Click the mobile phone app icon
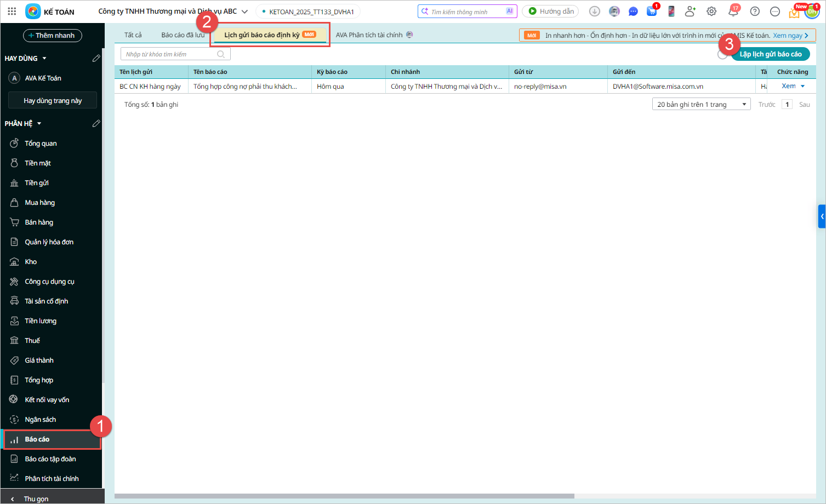 [x=671, y=12]
